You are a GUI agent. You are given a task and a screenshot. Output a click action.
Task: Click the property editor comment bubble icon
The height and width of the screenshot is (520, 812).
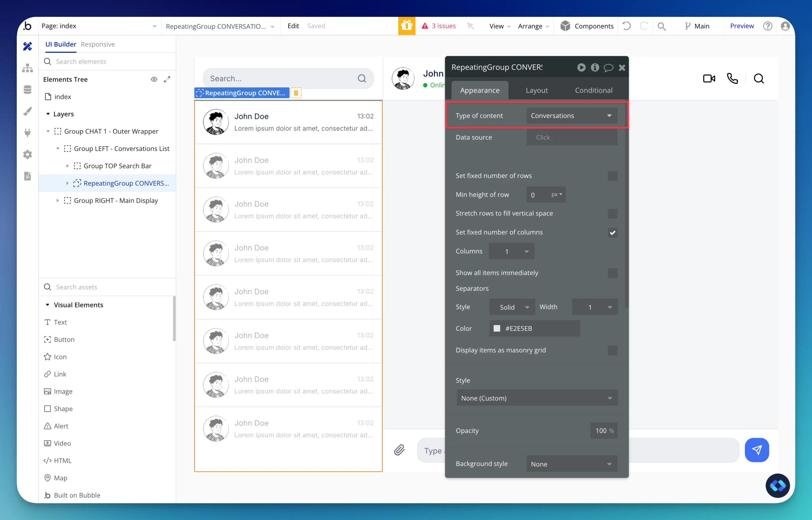tap(608, 68)
